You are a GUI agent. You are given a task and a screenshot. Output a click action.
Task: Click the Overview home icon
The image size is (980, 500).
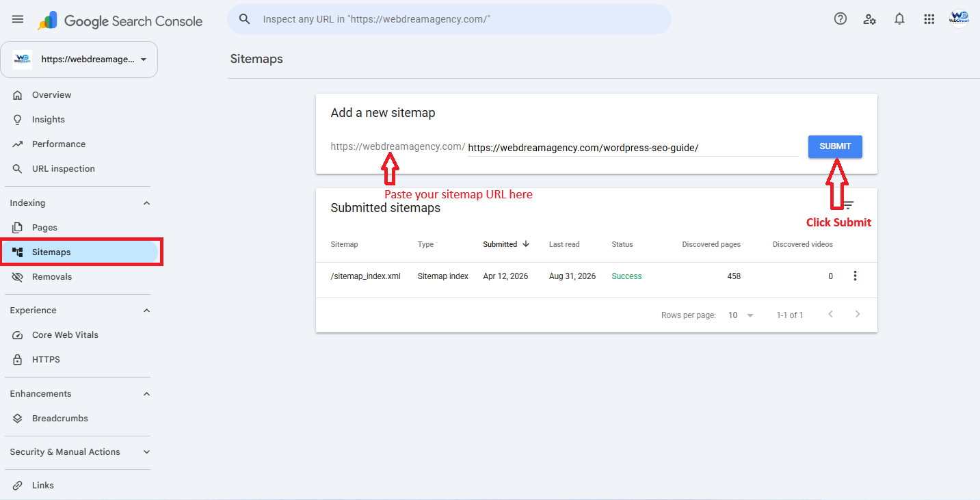18,95
